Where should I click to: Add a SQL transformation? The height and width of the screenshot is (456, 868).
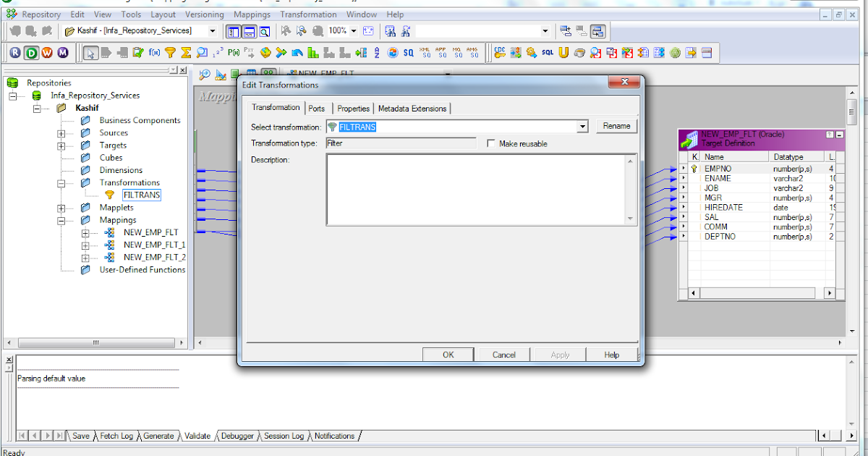pos(547,52)
